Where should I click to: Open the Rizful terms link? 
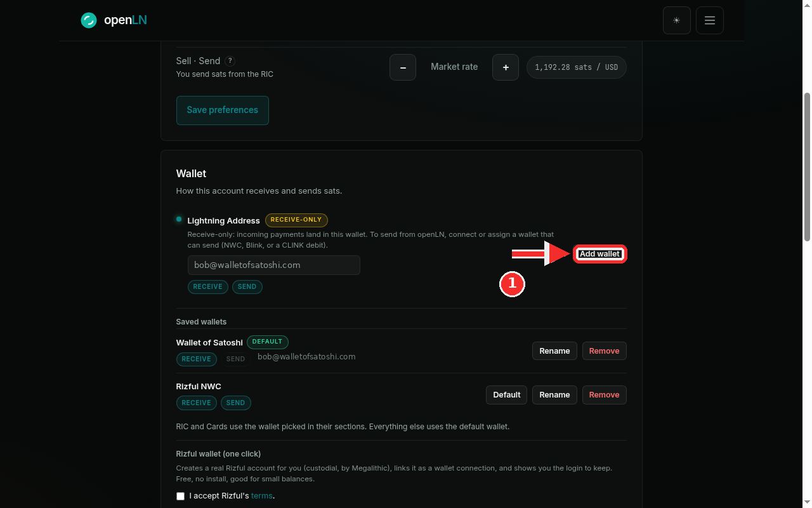(x=261, y=496)
